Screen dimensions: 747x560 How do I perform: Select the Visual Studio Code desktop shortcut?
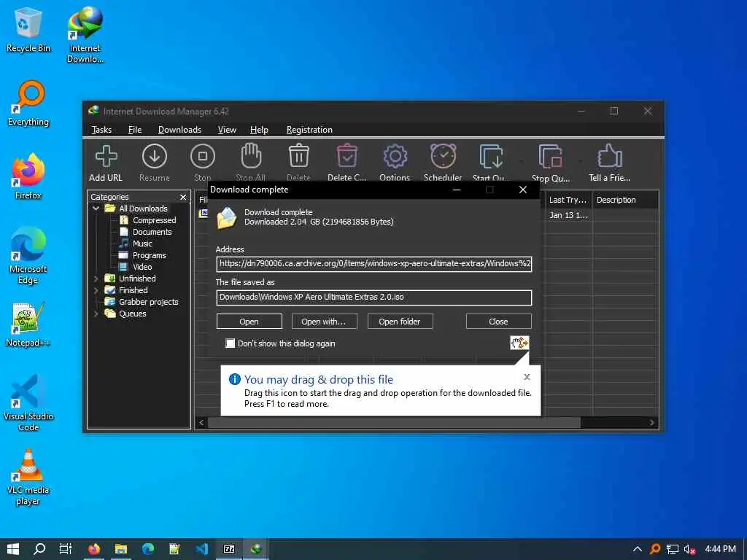28,402
